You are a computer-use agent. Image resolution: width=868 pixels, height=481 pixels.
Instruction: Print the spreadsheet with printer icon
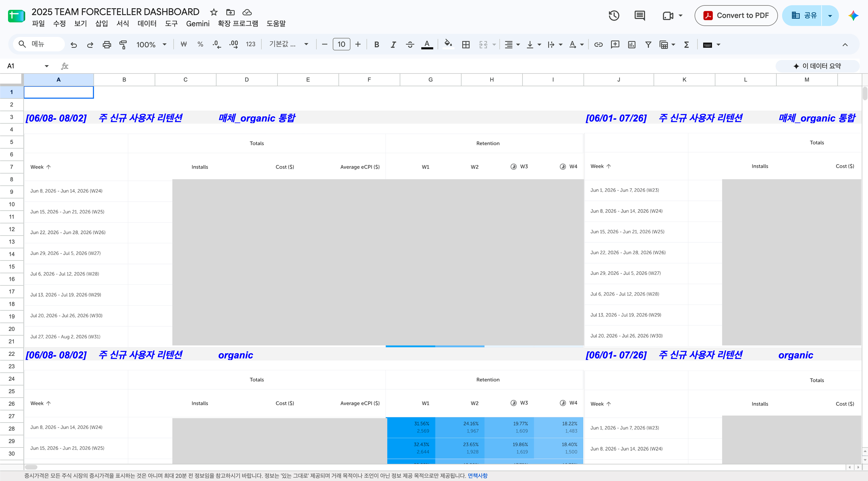point(107,44)
